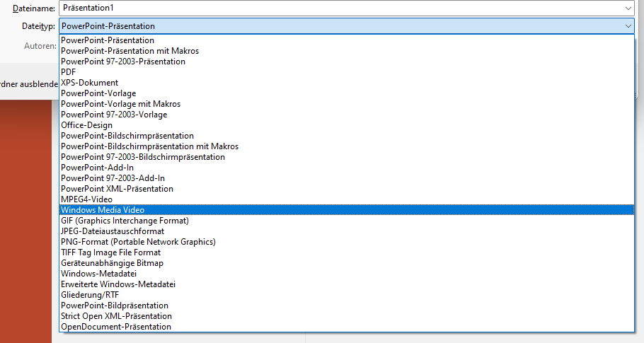Choose Windows-Metadatei format
Viewport: 644px width, 343px height.
(347, 274)
